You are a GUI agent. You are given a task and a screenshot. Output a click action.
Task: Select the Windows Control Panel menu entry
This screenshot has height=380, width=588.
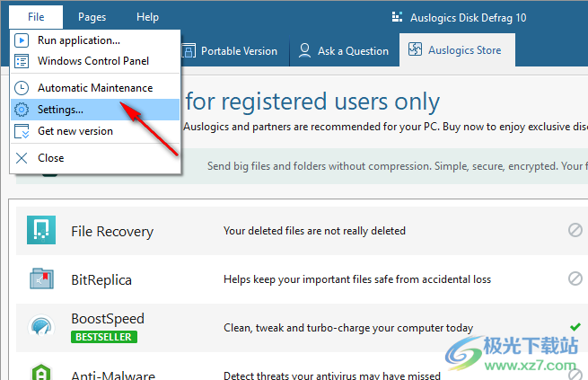[95, 61]
